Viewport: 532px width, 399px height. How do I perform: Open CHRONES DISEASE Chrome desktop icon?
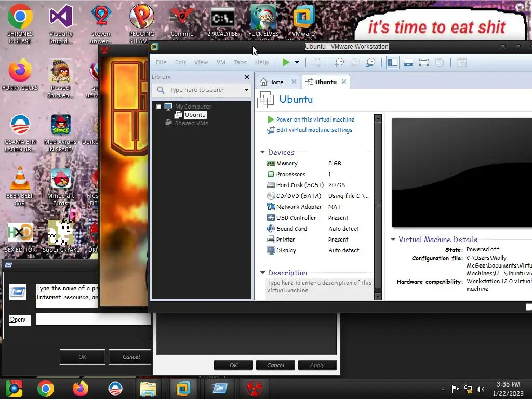[x=20, y=24]
